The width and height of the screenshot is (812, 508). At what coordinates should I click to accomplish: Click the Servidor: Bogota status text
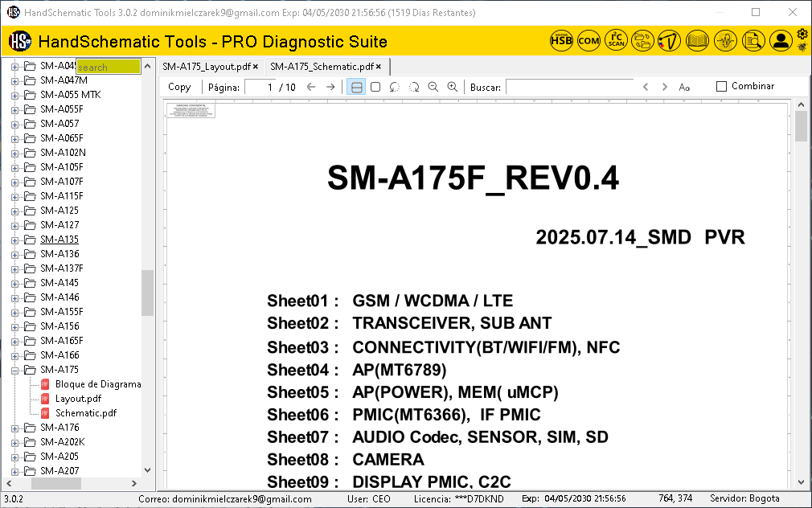(744, 498)
